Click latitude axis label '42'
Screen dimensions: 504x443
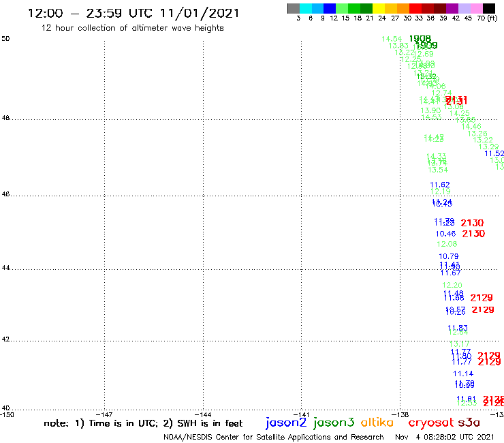tap(5, 339)
